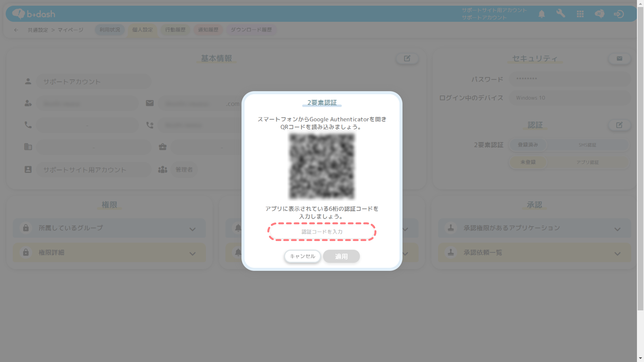644x362 pixels.
Task: Expand 承認依頼一覧 section
Action: (617, 254)
